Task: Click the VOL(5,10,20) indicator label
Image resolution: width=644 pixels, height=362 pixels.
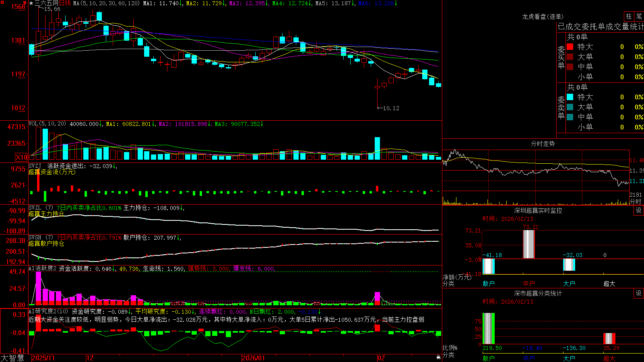Action: click(x=47, y=124)
